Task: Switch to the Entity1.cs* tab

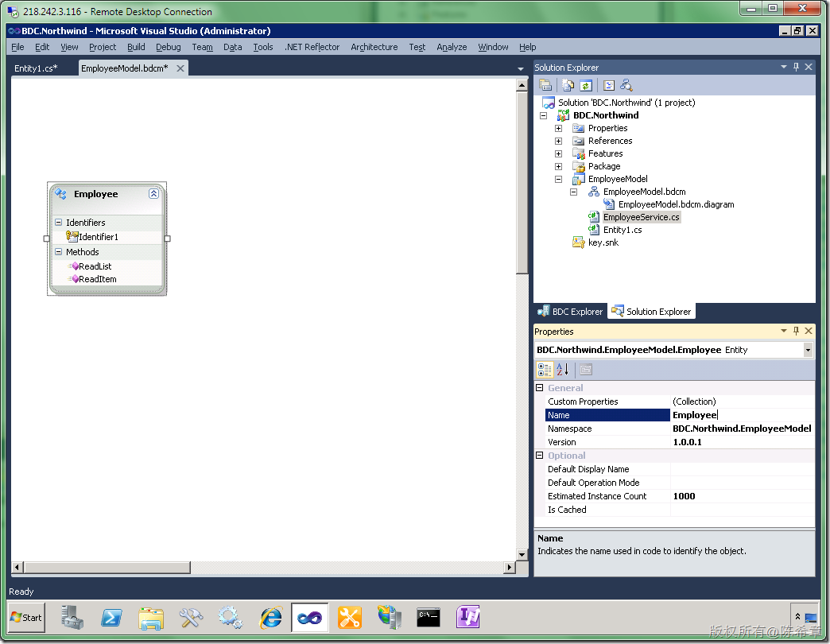Action: pos(36,68)
